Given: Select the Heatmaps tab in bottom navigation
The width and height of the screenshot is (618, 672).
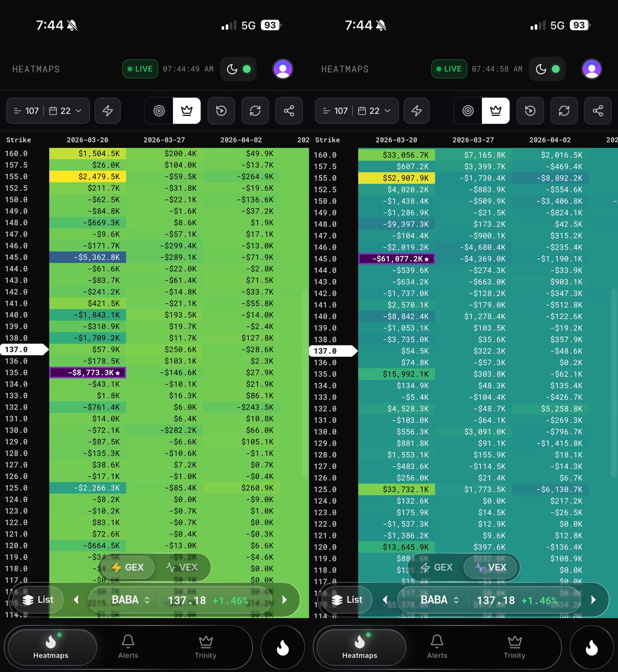Looking at the screenshot, I should [x=52, y=647].
